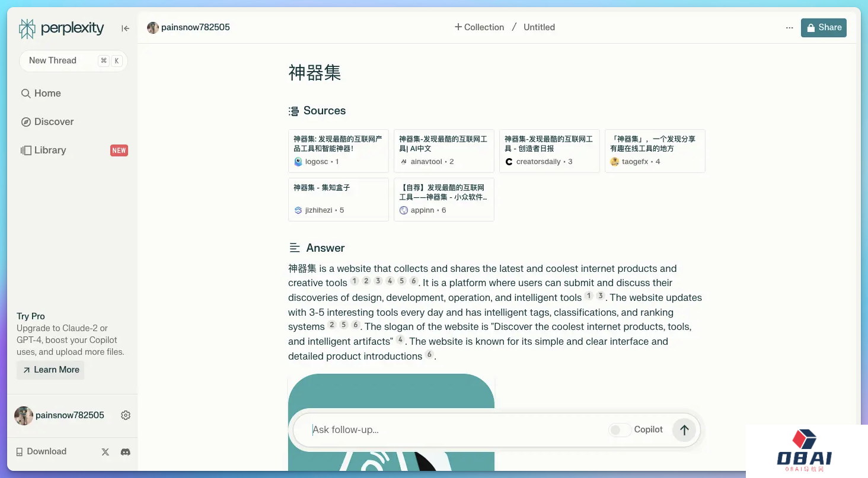Open account settings gear icon

point(126,415)
